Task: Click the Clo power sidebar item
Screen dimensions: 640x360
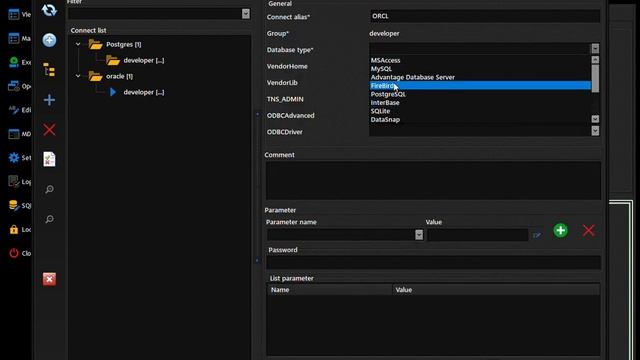Action: coord(19,253)
